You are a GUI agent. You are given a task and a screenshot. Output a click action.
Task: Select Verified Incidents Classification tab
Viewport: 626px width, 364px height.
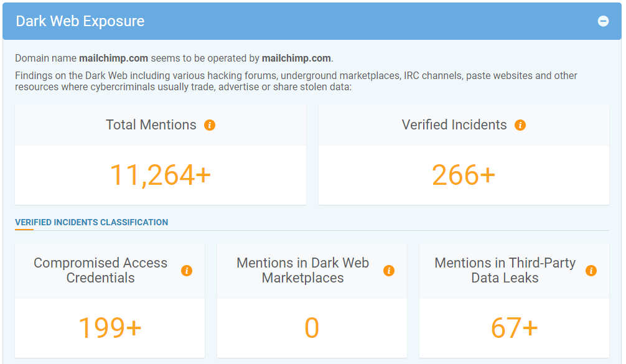[x=91, y=222]
